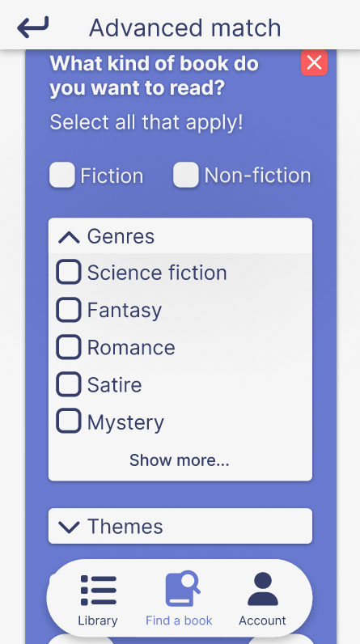360x644 pixels.
Task: Switch to the Account tab label
Action: tap(262, 621)
